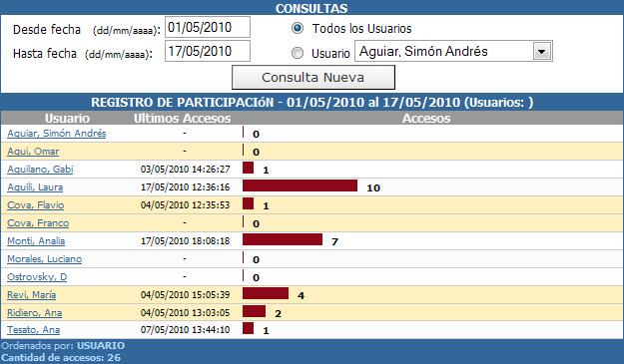The width and height of the screenshot is (624, 364).
Task: Sort by the Accesos column header
Action: pos(426,118)
